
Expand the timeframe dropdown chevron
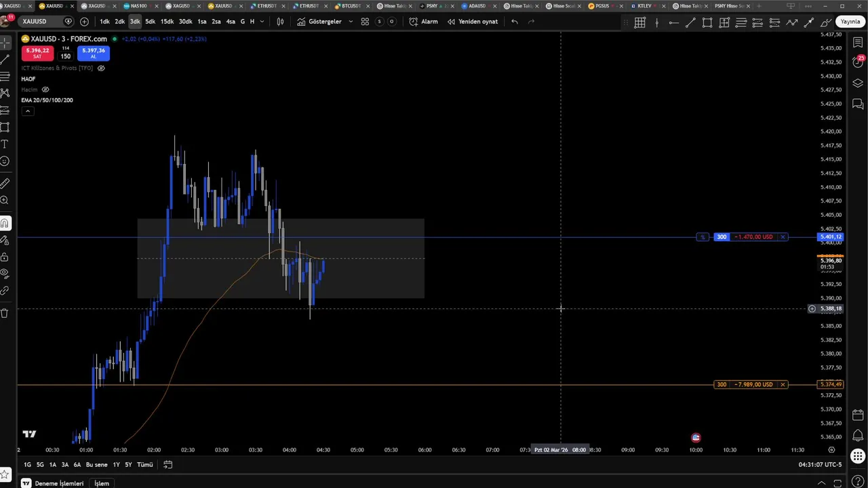click(x=262, y=22)
